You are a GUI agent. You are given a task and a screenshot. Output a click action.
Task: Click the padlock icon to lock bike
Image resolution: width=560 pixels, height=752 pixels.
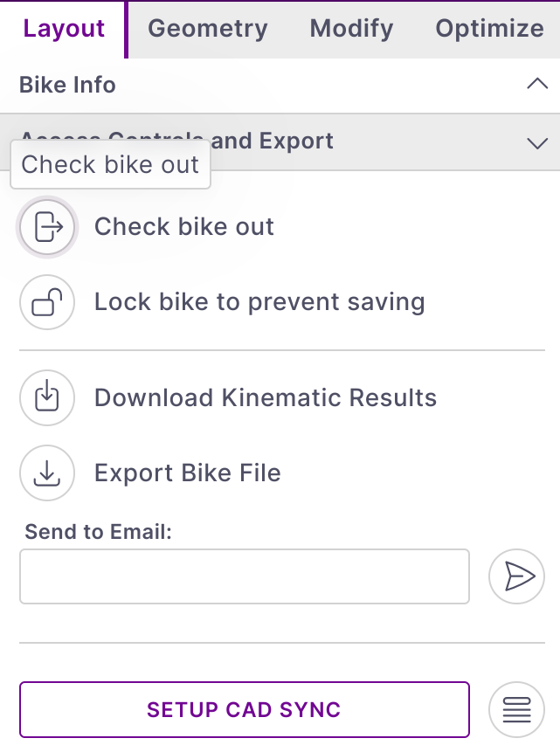pyautogui.click(x=47, y=302)
